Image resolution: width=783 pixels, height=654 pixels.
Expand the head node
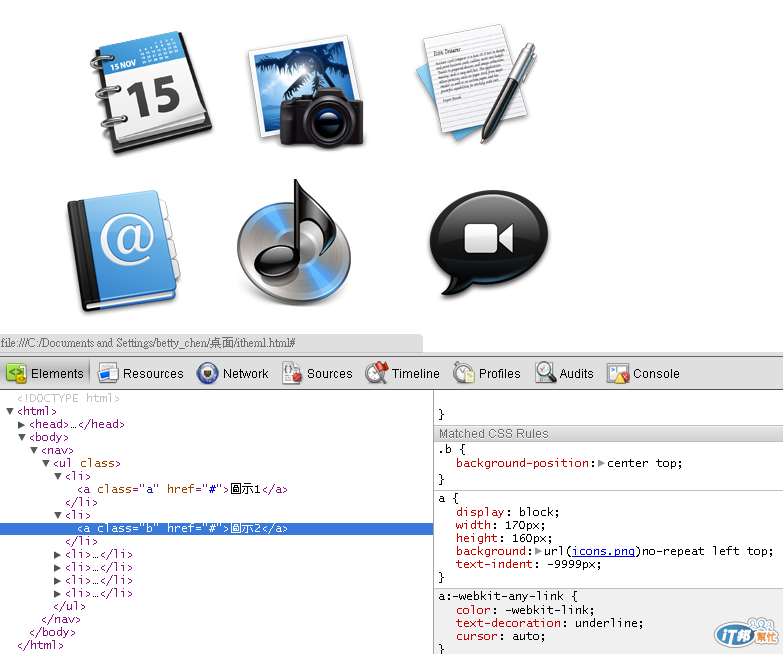coord(21,424)
